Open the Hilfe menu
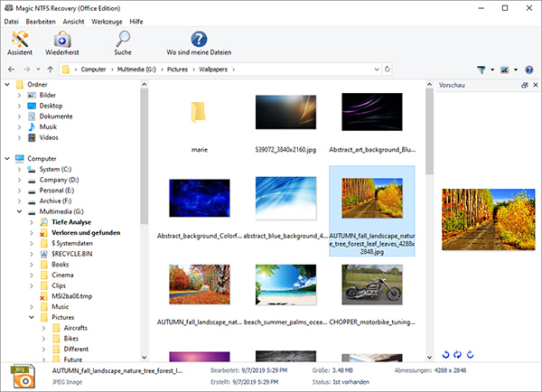 136,22
